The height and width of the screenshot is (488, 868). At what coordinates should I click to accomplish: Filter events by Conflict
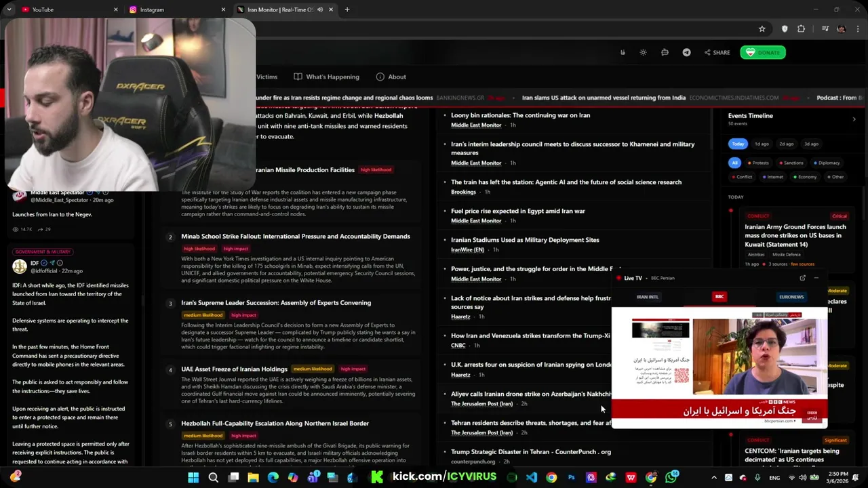coord(742,177)
